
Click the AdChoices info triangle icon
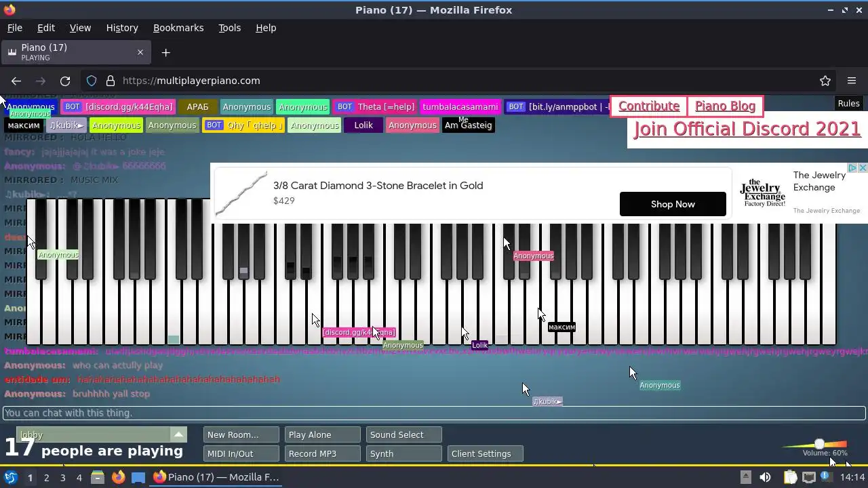tap(853, 167)
